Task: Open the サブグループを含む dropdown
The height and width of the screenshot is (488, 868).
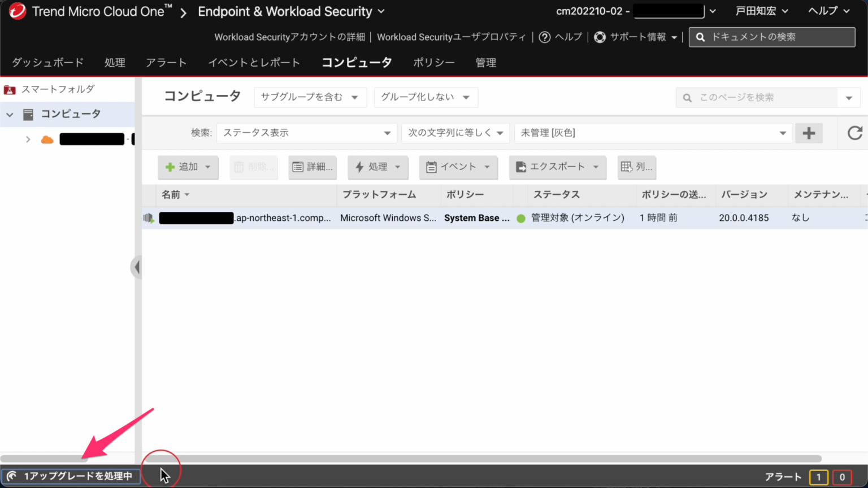Action: tap(310, 97)
